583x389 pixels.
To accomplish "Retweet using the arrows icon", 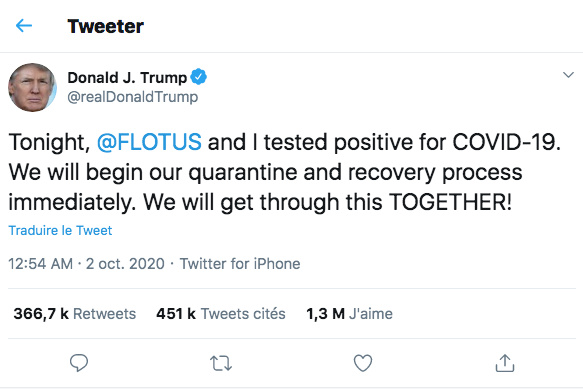I will click(221, 363).
